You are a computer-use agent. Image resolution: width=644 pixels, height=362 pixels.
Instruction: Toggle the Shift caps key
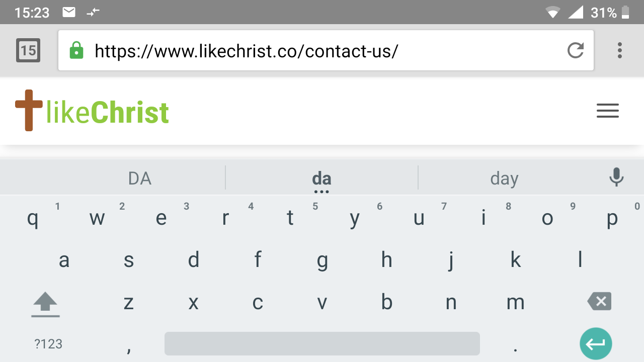(45, 303)
